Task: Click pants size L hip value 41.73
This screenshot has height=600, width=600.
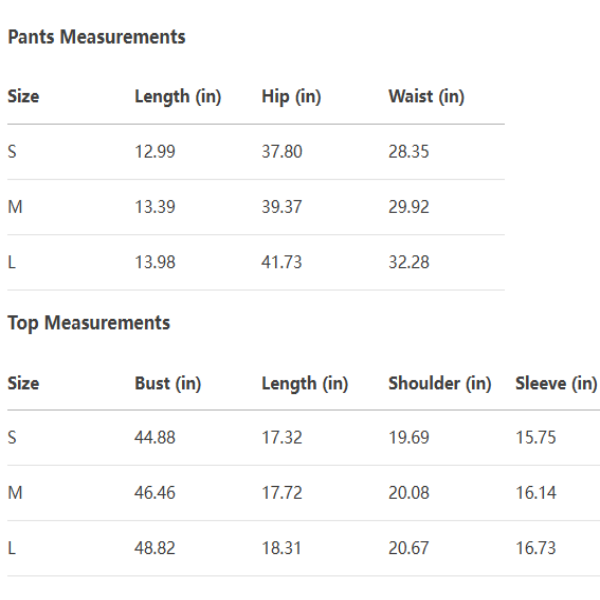Action: coord(282,262)
